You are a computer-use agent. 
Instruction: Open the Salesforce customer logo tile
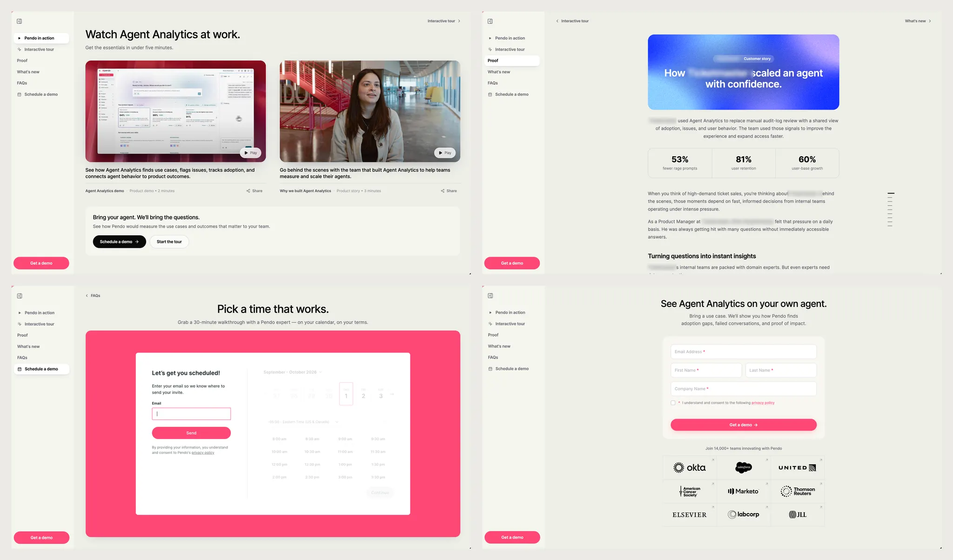pos(744,467)
